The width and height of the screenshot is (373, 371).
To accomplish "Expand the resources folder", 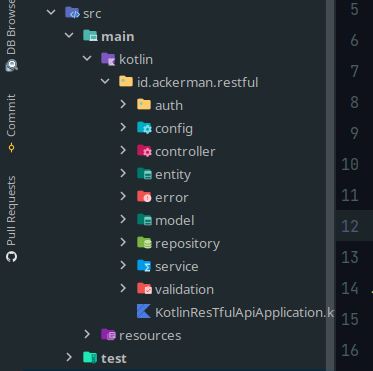I will click(x=87, y=334).
